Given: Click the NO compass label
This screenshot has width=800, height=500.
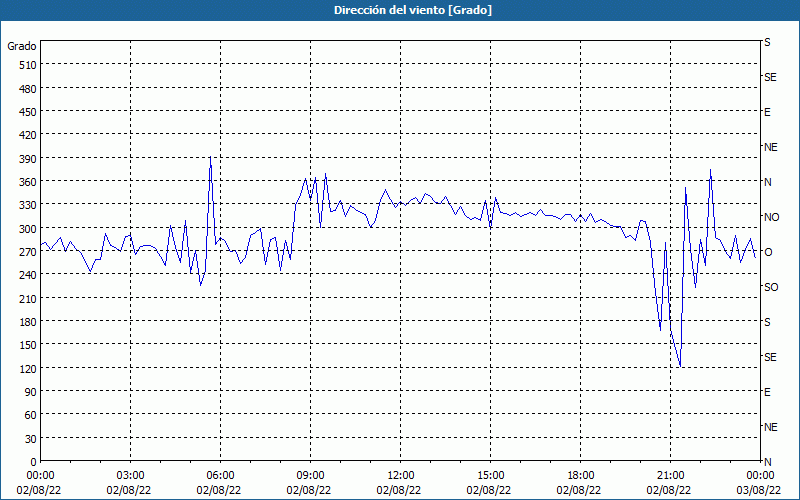Looking at the screenshot, I should (x=772, y=217).
